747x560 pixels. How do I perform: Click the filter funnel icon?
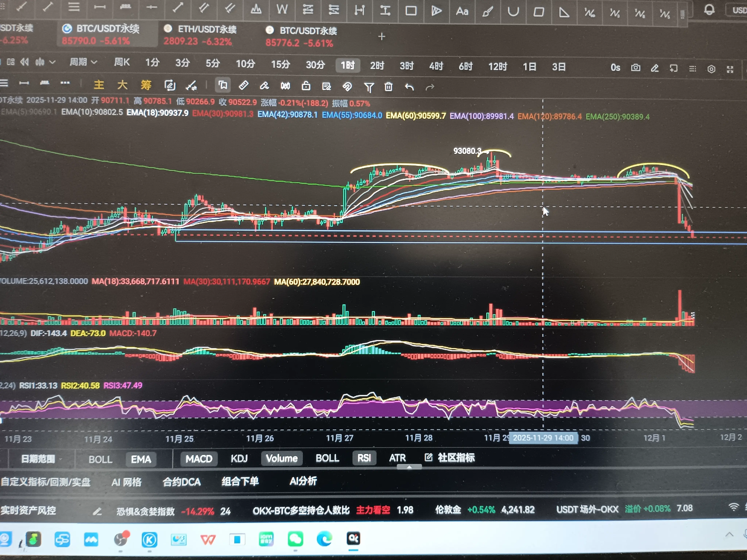point(369,87)
